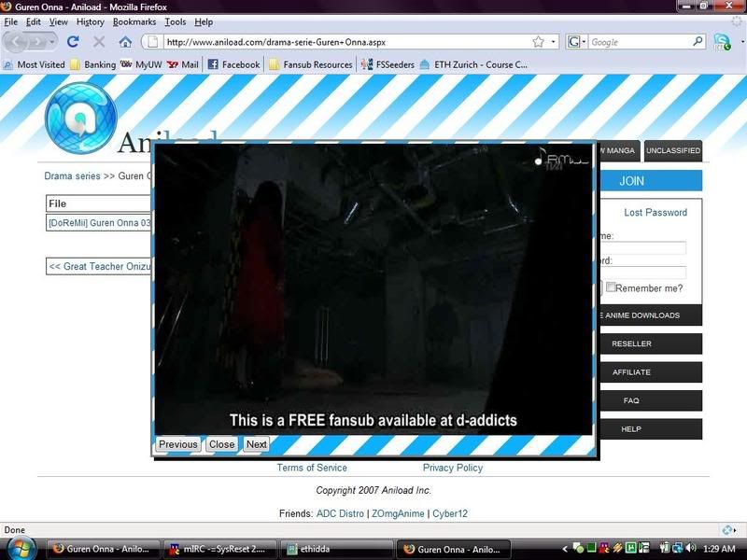Expand the address bar URL dropdown

553,42
